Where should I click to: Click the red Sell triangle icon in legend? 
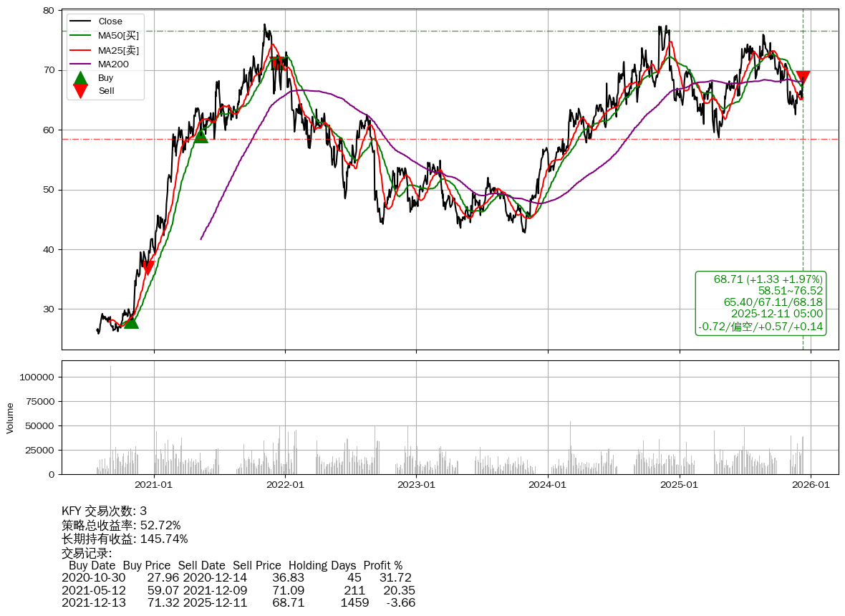point(81,91)
